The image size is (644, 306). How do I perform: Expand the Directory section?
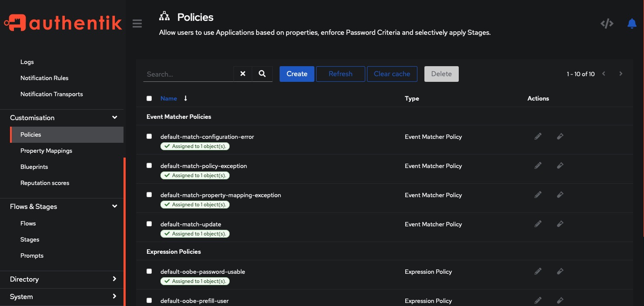pyautogui.click(x=114, y=279)
